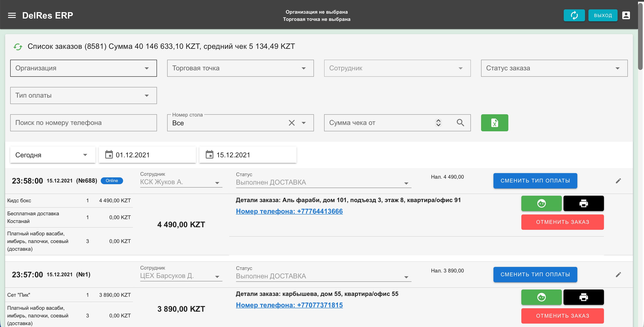The height and width of the screenshot is (327, 644).
Task: Open employee dropdown for order №1
Action: (217, 277)
